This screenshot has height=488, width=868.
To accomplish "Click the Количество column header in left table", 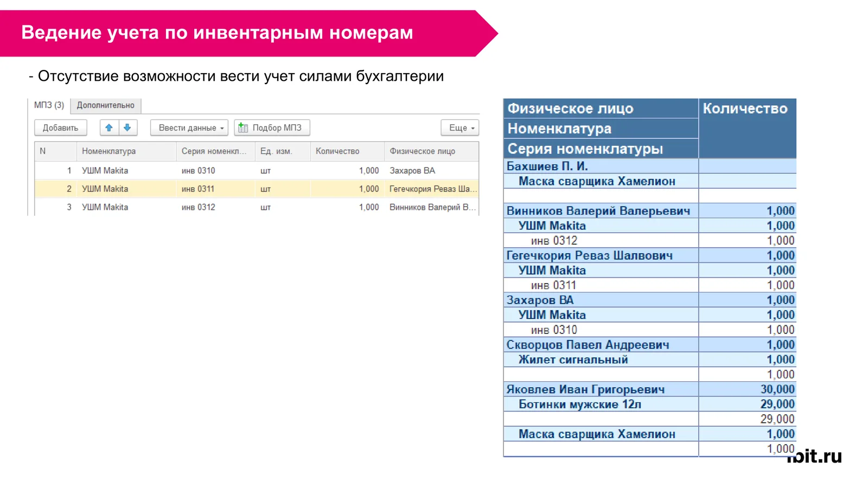I will tap(347, 151).
